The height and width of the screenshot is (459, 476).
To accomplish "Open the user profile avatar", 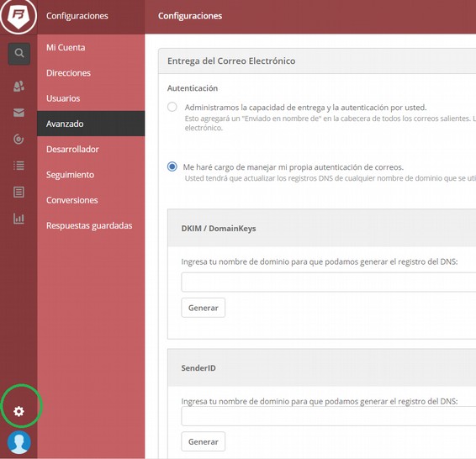I will (x=19, y=442).
